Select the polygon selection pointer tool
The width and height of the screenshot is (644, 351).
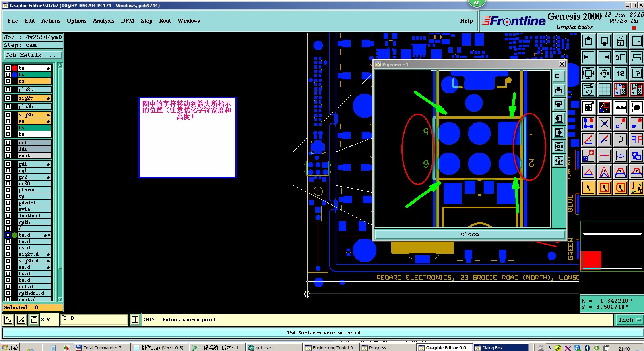tap(621, 188)
